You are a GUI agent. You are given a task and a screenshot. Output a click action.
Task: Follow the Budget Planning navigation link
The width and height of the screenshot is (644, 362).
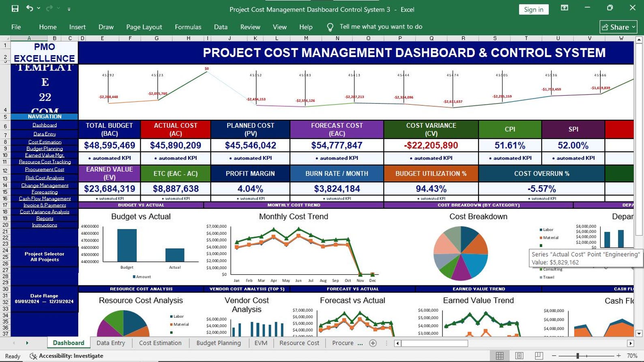(45, 148)
